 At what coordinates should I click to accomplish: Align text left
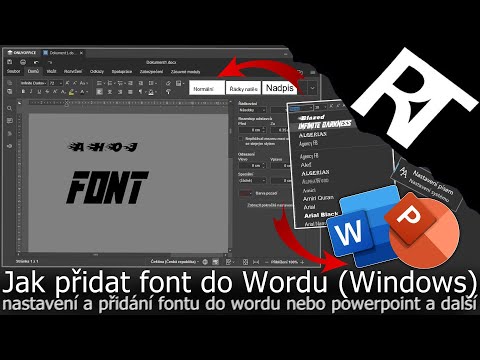[99, 92]
